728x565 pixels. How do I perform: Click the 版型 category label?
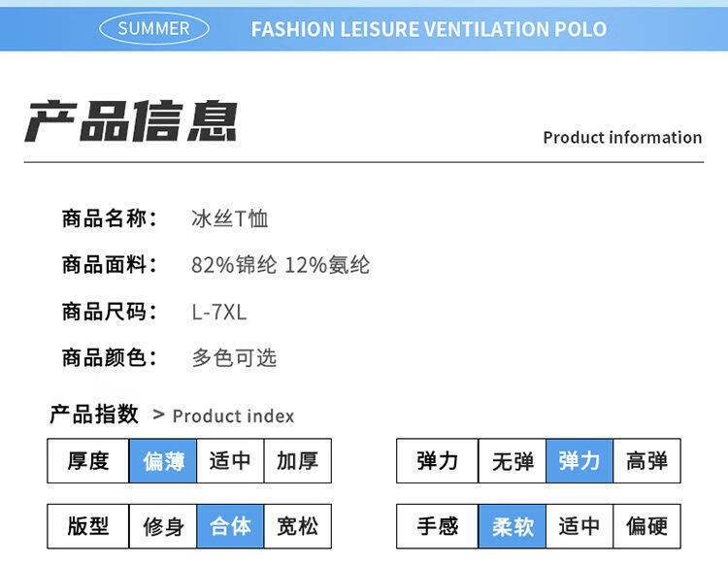point(87,526)
